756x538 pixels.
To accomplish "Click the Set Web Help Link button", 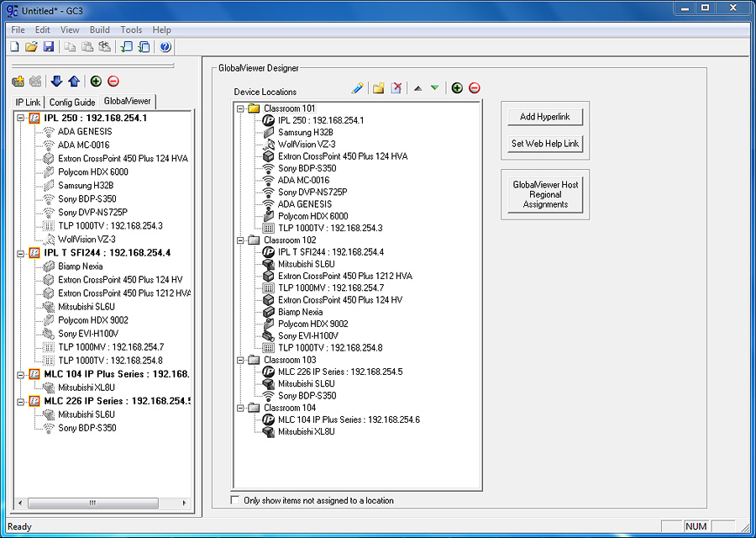I will coord(545,144).
